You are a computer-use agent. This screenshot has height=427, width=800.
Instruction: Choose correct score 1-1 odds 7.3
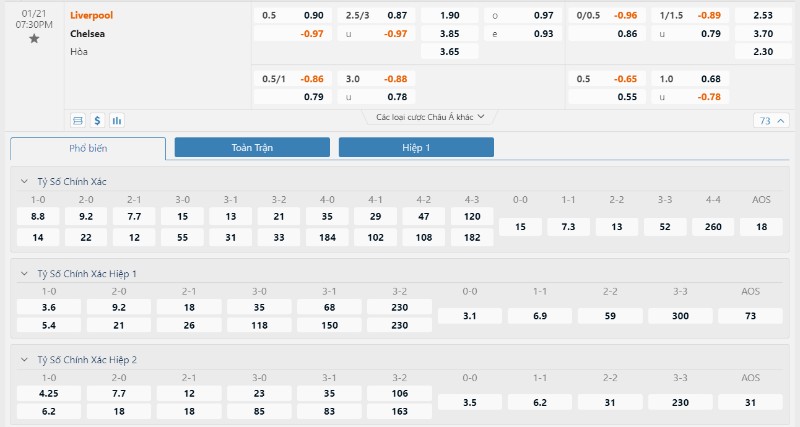(568, 227)
